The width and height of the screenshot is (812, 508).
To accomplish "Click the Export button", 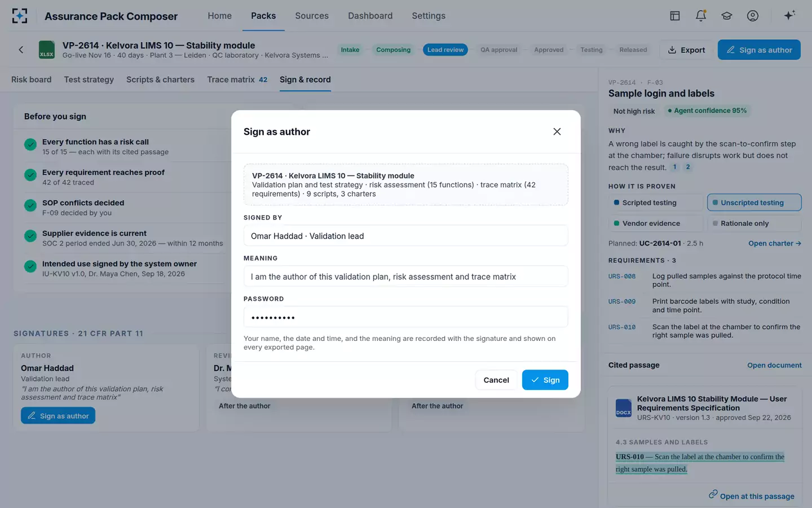I will click(686, 50).
